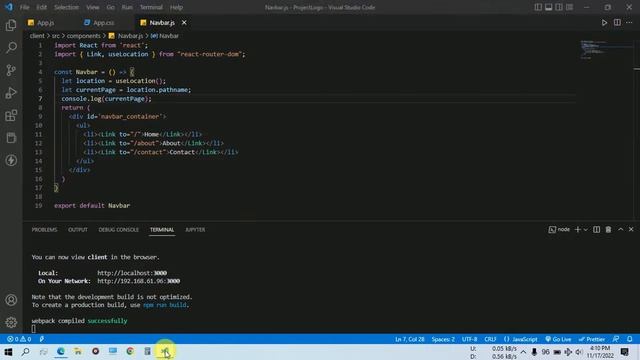The width and height of the screenshot is (640, 360).
Task: Create a new terminal with plus icon
Action: [578, 230]
